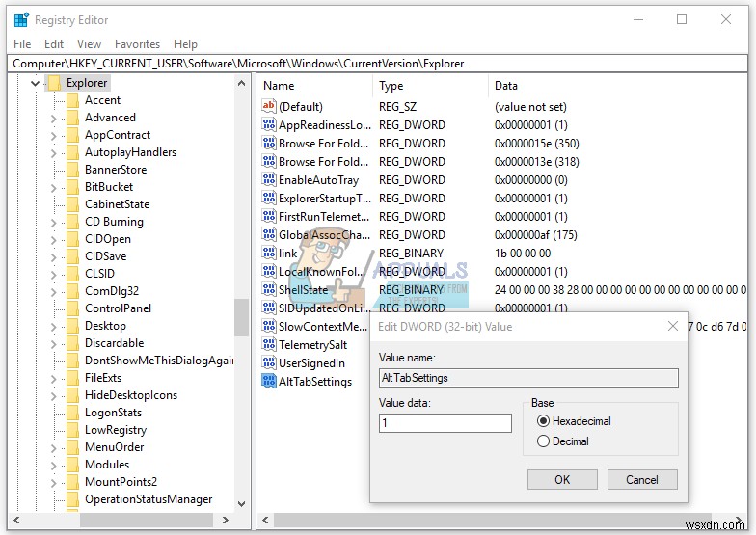The width and height of the screenshot is (756, 535).
Task: Click the Explorer folder icon in tree
Action: (x=54, y=83)
